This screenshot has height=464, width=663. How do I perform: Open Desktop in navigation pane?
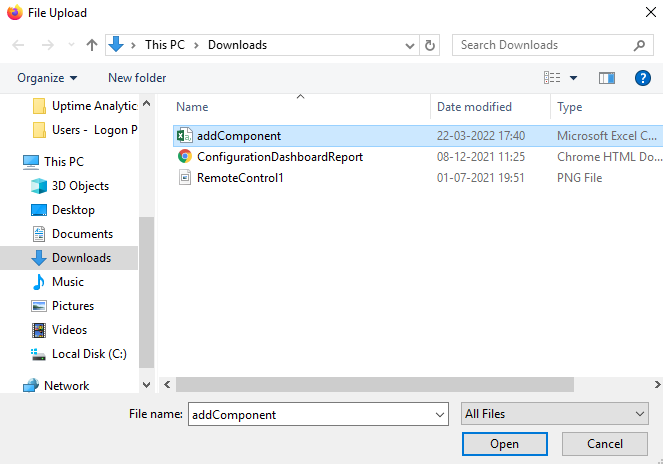coord(63,210)
